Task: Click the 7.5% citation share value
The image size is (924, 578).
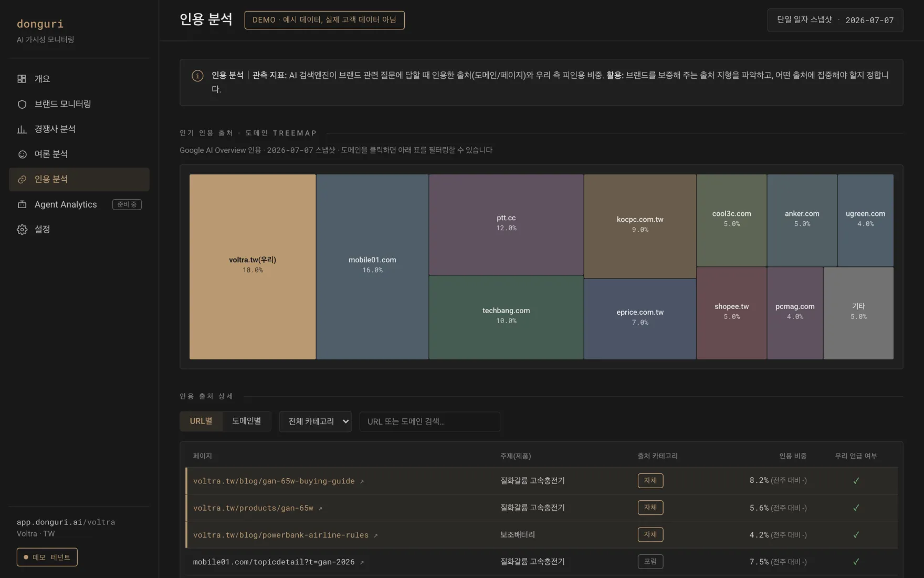Action: (x=759, y=562)
